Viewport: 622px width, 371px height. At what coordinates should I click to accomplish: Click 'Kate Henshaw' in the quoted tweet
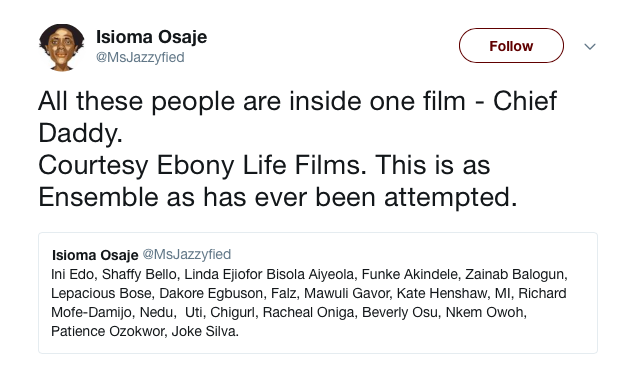(441, 293)
